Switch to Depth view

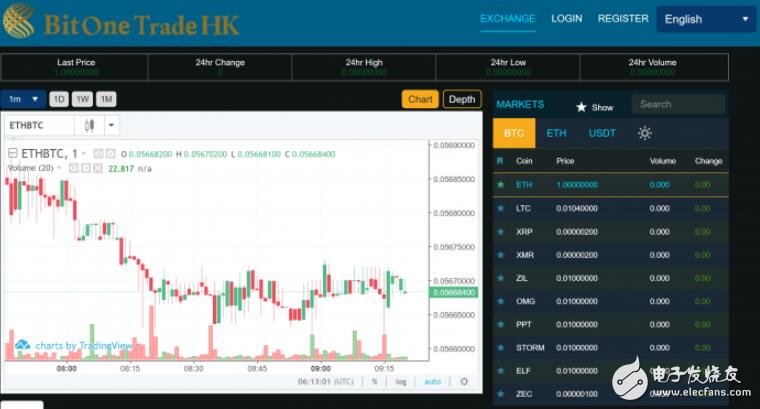tap(462, 99)
